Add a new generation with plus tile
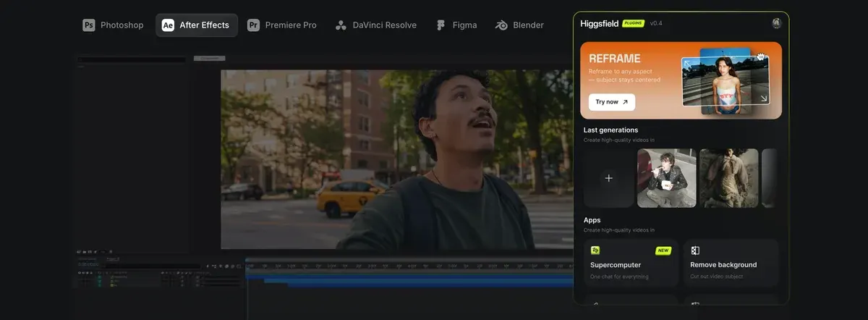 (608, 178)
